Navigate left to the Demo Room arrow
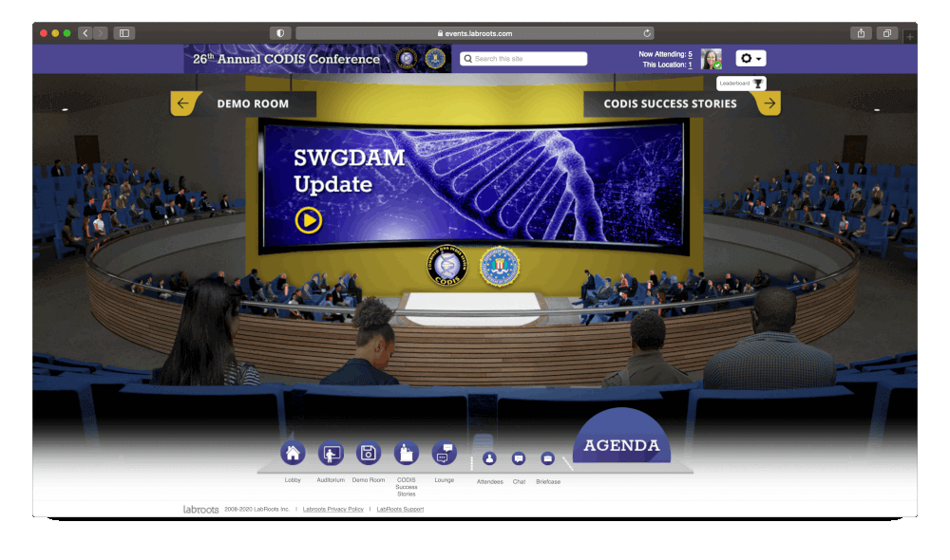Image resolution: width=950 pixels, height=560 pixels. click(184, 103)
